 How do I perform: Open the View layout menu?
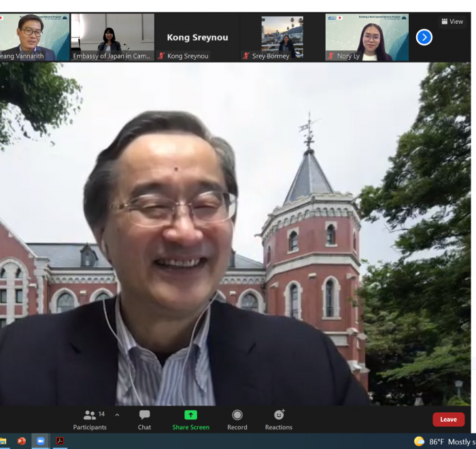(452, 22)
